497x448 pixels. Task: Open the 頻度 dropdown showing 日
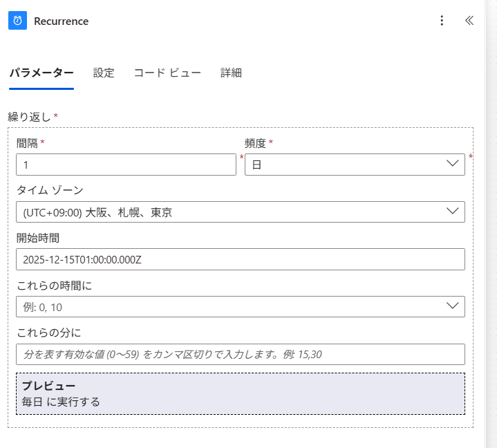tap(355, 165)
